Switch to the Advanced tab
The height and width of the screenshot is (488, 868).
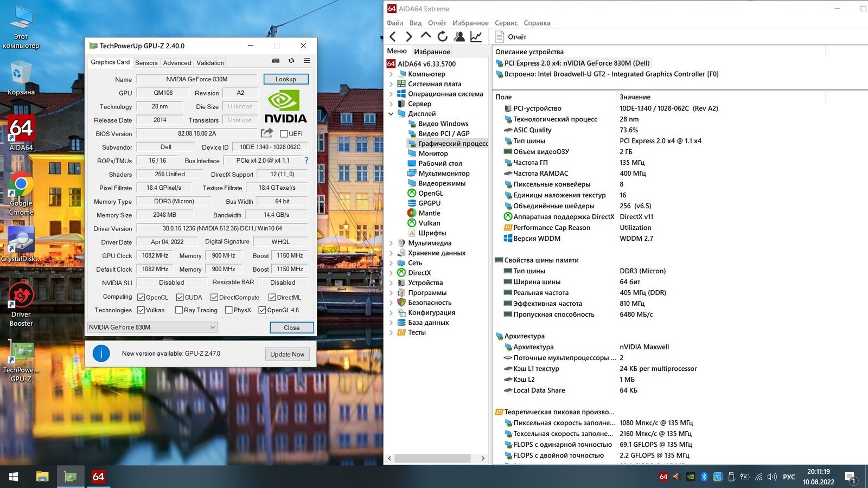coord(177,63)
